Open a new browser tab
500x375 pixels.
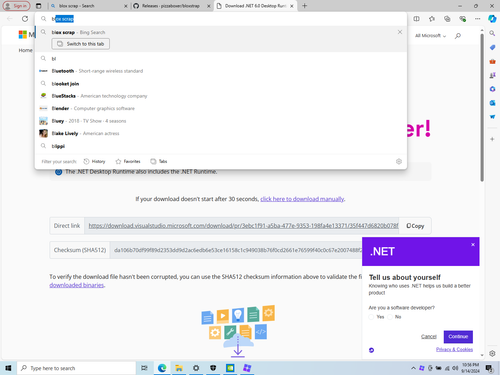[x=305, y=6]
